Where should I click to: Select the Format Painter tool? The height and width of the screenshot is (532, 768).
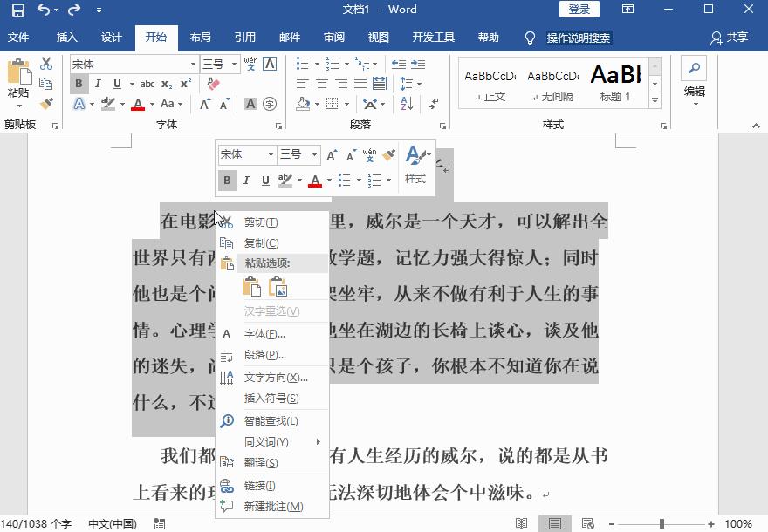point(47,103)
